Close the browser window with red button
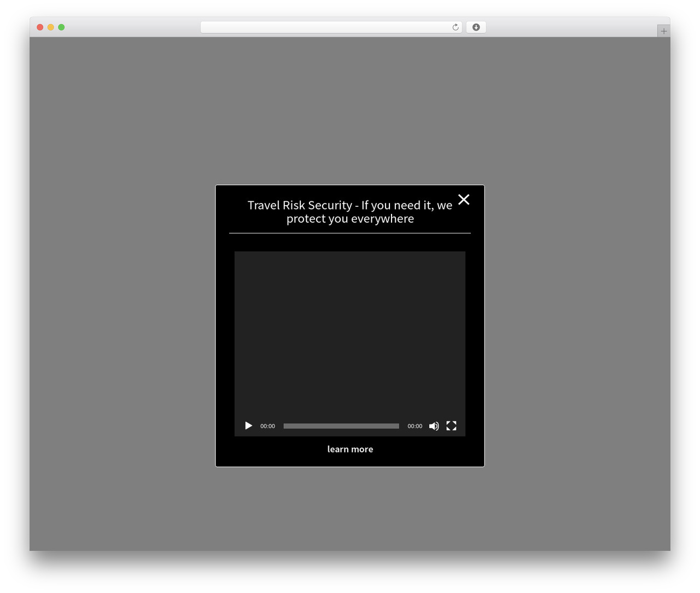The image size is (700, 593). click(x=40, y=27)
